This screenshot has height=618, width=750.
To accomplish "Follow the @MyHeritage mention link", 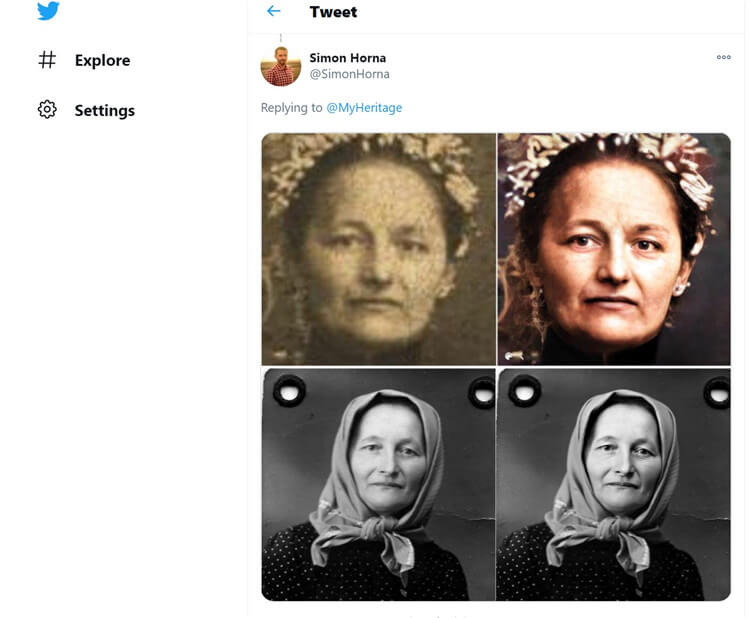I will (x=364, y=108).
